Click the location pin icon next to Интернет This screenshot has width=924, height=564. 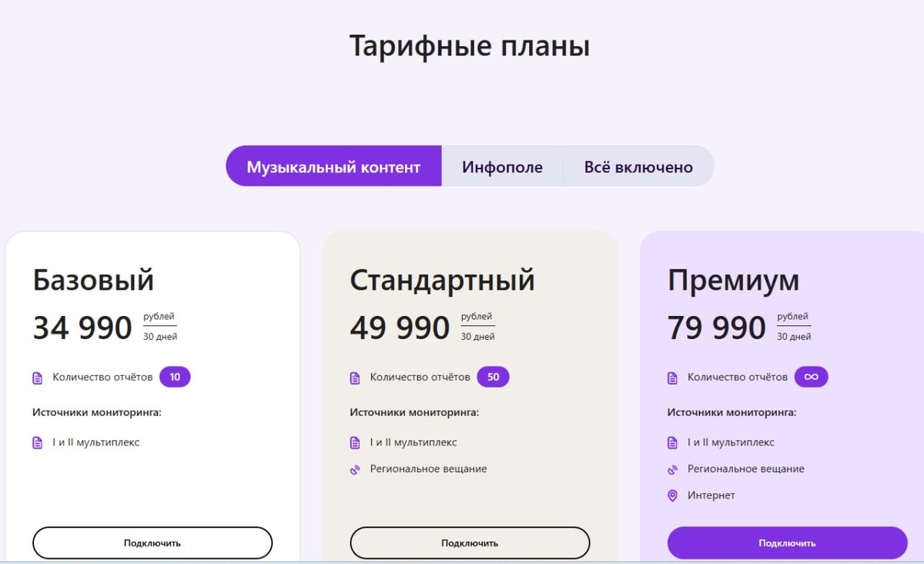(x=671, y=495)
